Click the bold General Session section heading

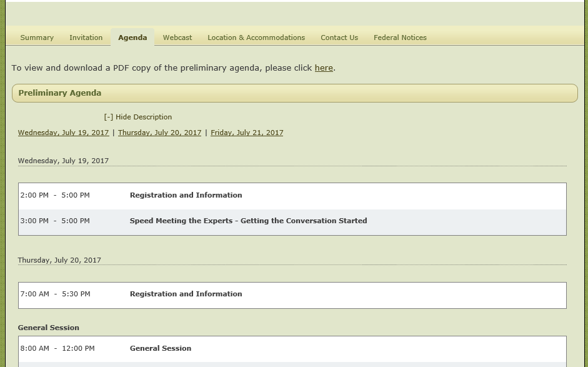pos(49,328)
